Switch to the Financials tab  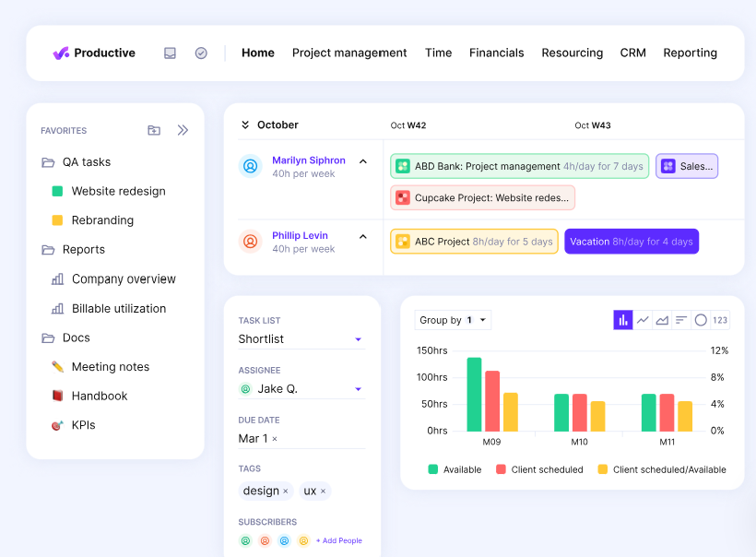click(x=496, y=53)
